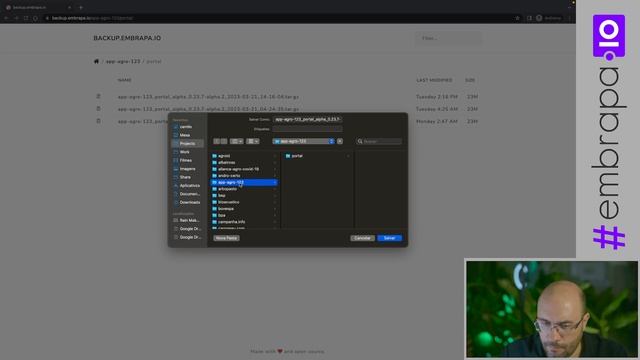The image size is (640, 360).
Task: Open the column view mode dropdown
Action: pos(236,141)
